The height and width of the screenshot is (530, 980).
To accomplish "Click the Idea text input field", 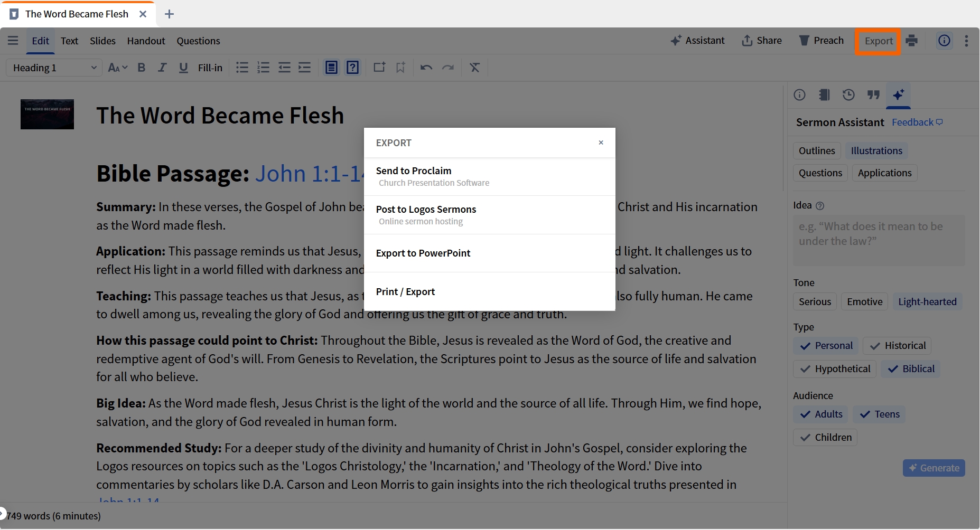I will coord(879,240).
